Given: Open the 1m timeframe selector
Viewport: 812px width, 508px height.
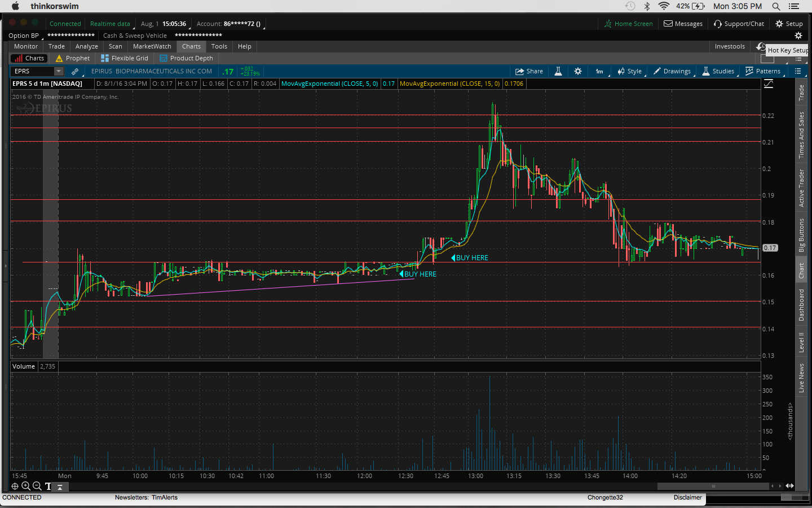Looking at the screenshot, I should pyautogui.click(x=599, y=71).
